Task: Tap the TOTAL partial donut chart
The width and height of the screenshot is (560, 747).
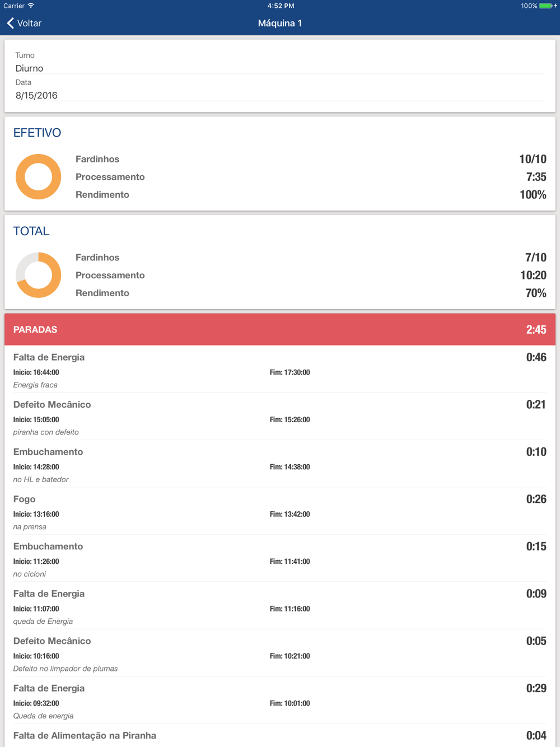Action: pyautogui.click(x=38, y=275)
